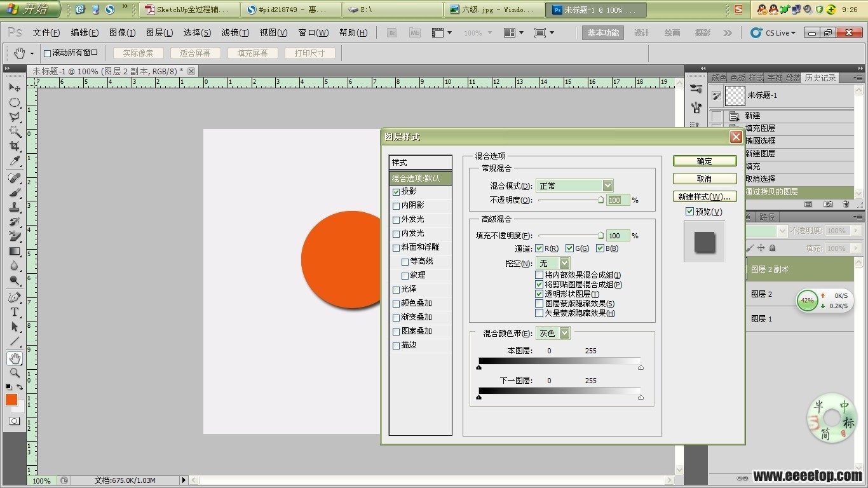Enable the 描边 stroke checkbox
This screenshot has height=488, width=868.
click(x=396, y=345)
